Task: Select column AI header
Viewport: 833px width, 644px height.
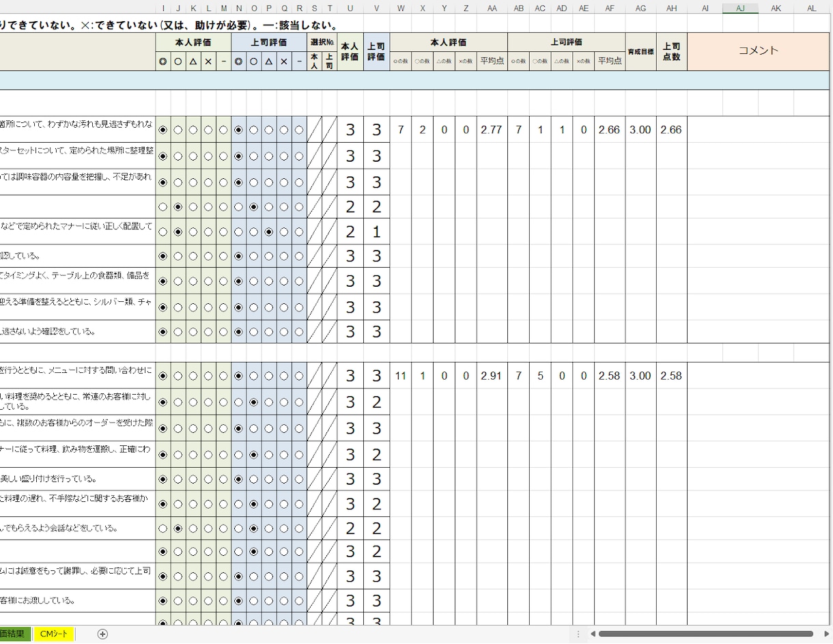Action: pyautogui.click(x=705, y=8)
